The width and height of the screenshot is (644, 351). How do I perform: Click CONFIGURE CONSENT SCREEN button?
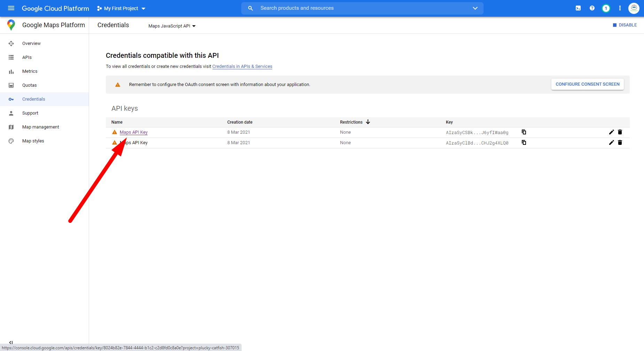pos(588,84)
